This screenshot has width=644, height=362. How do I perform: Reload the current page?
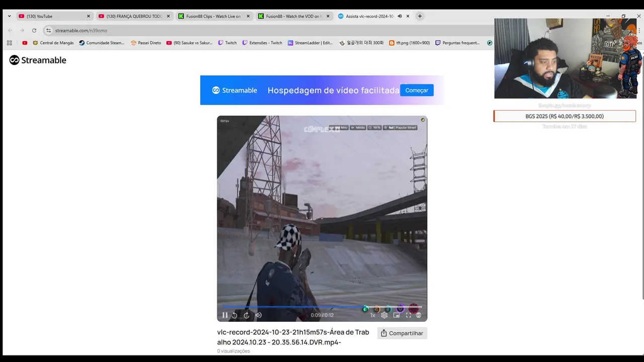pyautogui.click(x=34, y=30)
